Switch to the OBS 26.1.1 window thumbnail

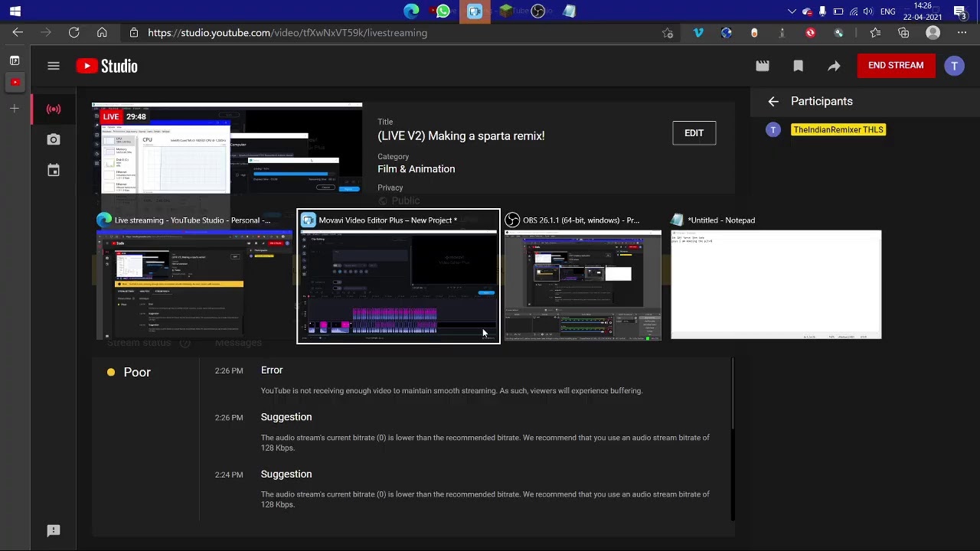tap(583, 276)
